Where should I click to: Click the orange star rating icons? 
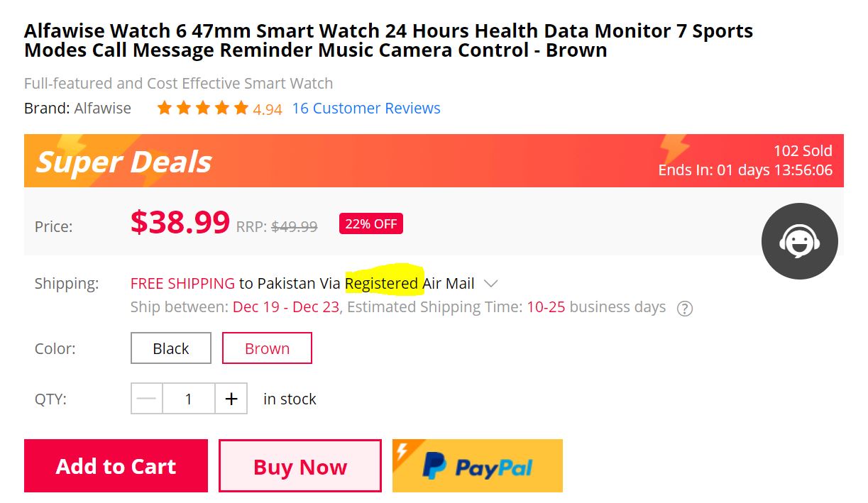(x=202, y=109)
